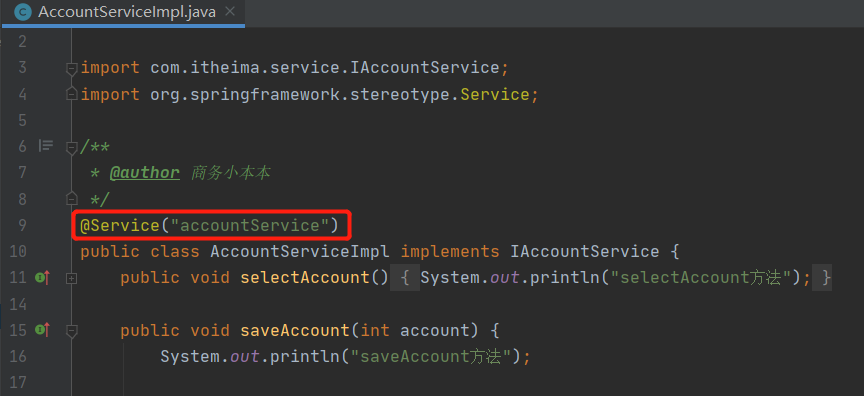Click IAccountService after implements on line 10

585,252
